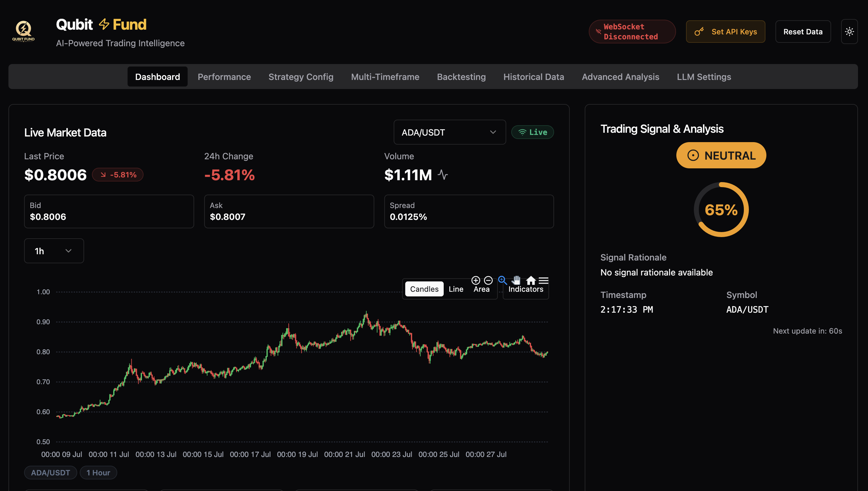Click the green Live status indicator
Screen dimensions: 868x491
coord(532,132)
